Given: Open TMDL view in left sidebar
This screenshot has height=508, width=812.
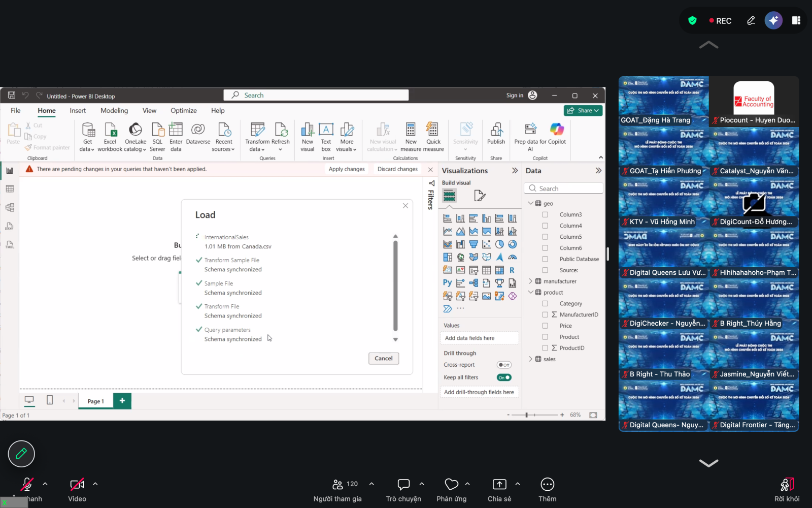Looking at the screenshot, I should 10,244.
